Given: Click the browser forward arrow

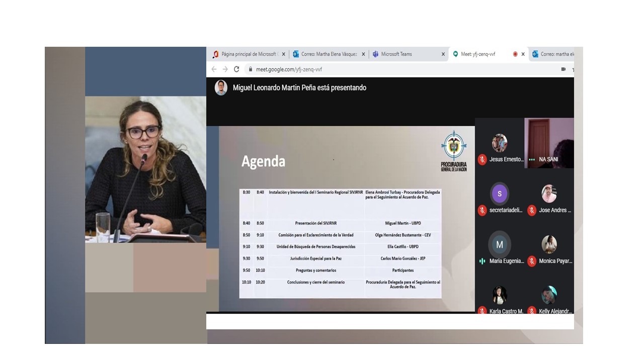Looking at the screenshot, I should [225, 69].
